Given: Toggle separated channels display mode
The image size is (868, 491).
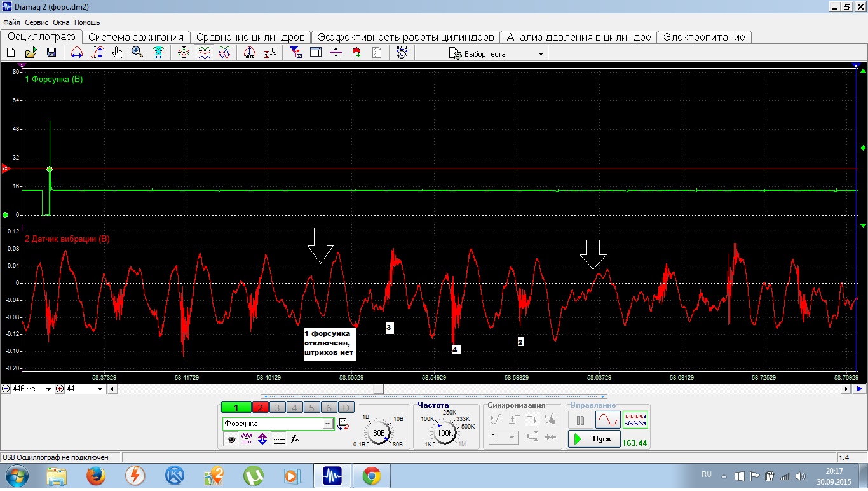Looking at the screenshot, I should 204,52.
